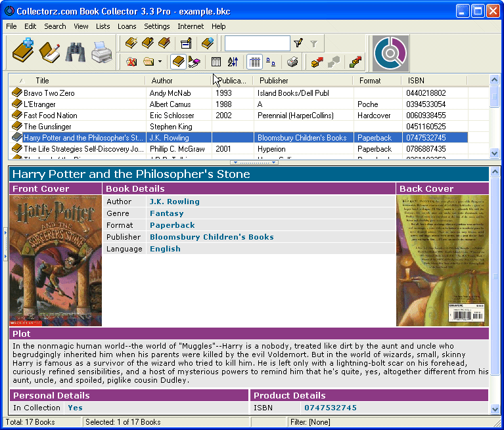Image resolution: width=504 pixels, height=430 pixels.
Task: Open the Internet menu
Action: click(x=191, y=26)
